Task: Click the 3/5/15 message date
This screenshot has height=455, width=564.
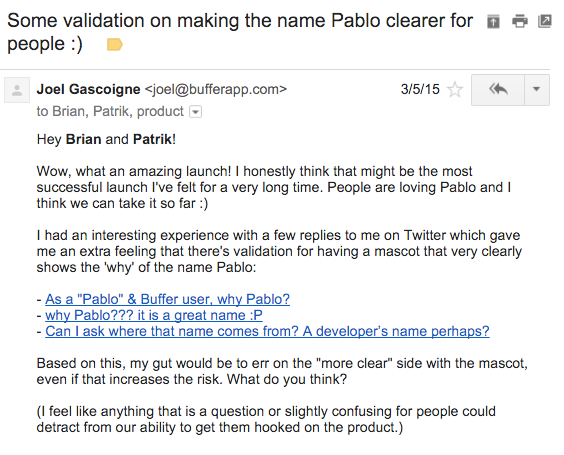Action: click(x=420, y=89)
